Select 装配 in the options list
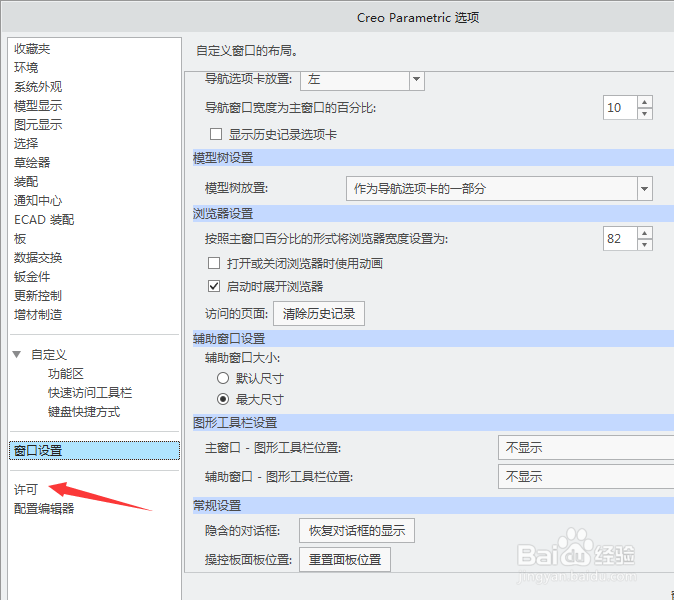The image size is (674, 600). (26, 181)
